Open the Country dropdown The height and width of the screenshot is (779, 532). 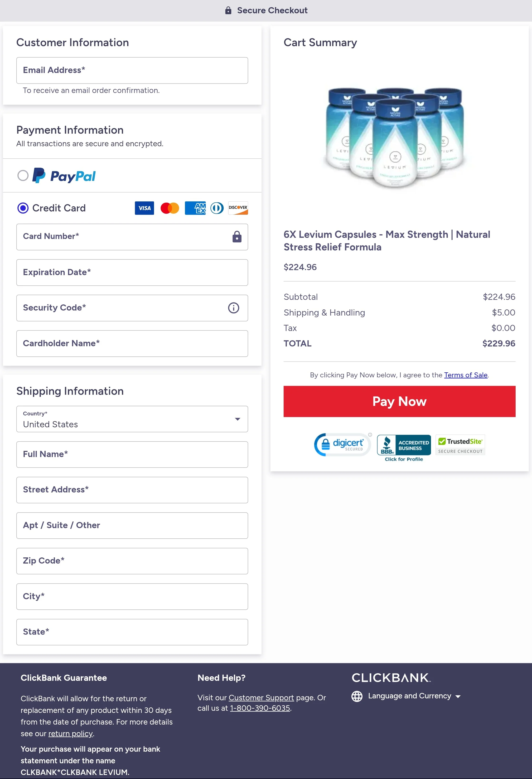[x=132, y=419]
